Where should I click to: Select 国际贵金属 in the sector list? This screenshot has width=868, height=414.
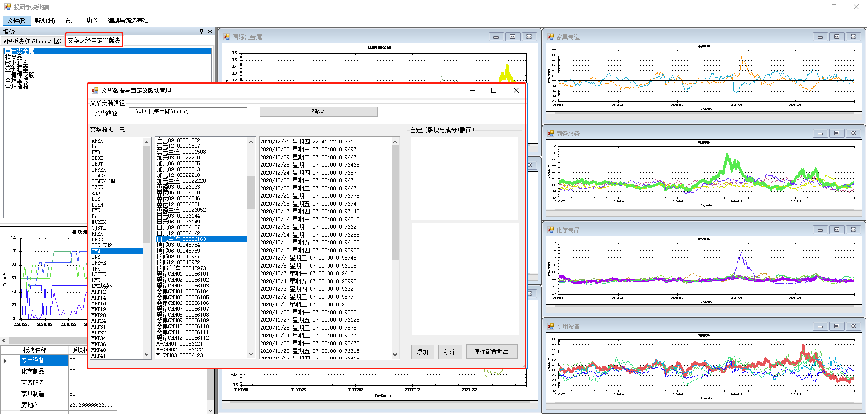click(107, 51)
